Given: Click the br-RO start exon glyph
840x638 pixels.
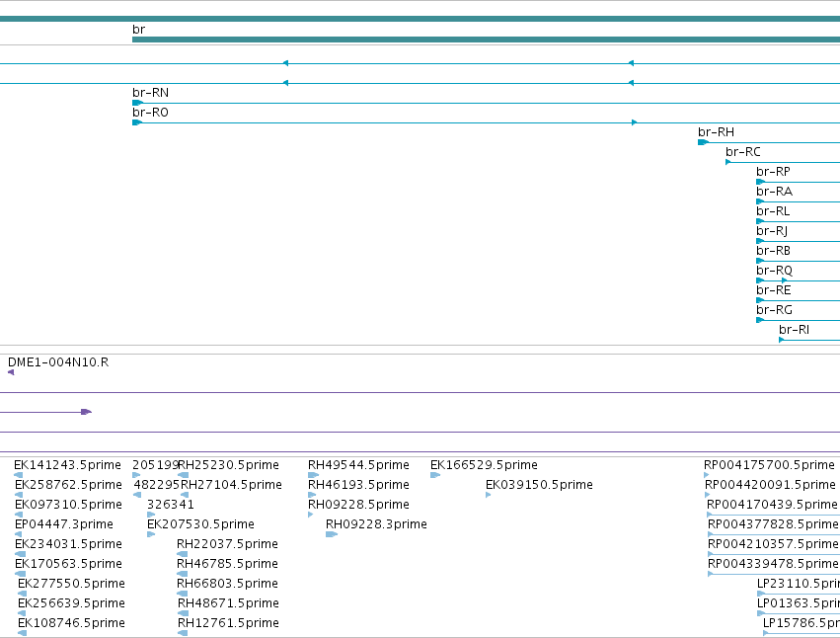Looking at the screenshot, I should click(137, 122).
